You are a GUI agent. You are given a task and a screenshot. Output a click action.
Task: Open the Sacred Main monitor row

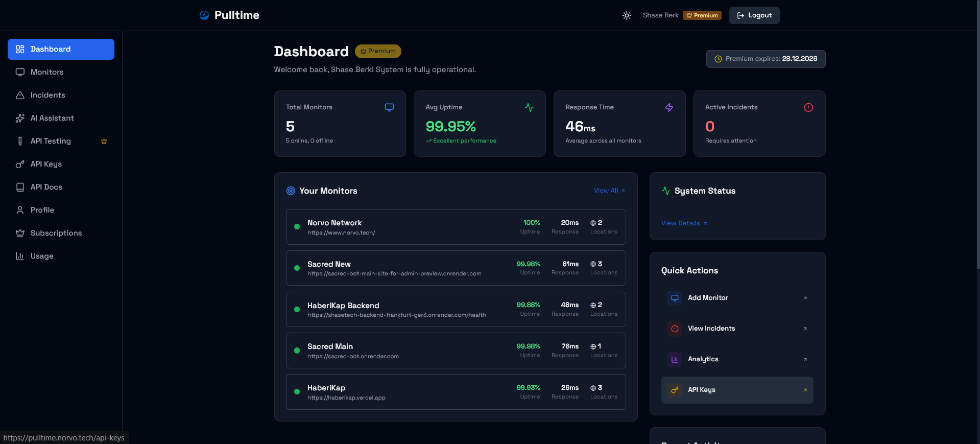coord(456,350)
